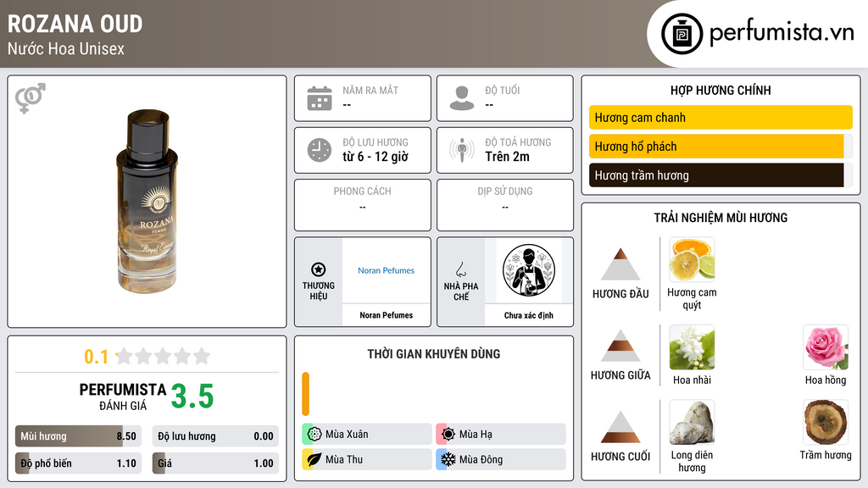This screenshot has height=488, width=868.
Task: Click the 'từ 6 - 12 giờ' longevity value
Action: [376, 157]
